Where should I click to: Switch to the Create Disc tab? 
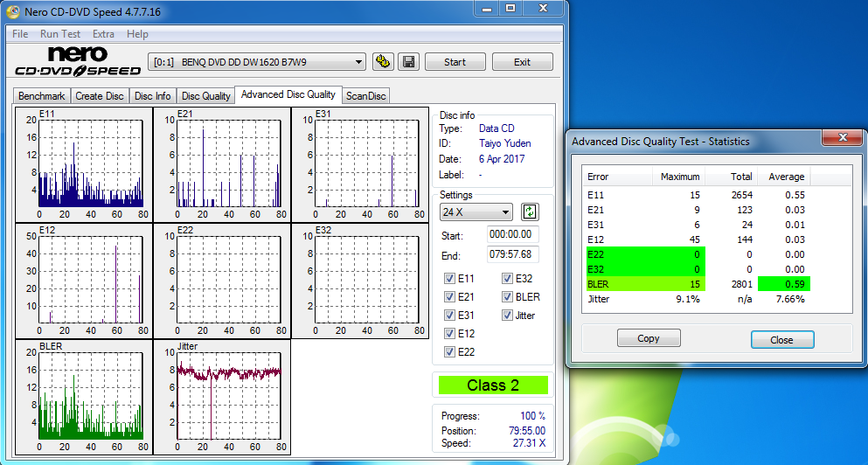click(100, 96)
